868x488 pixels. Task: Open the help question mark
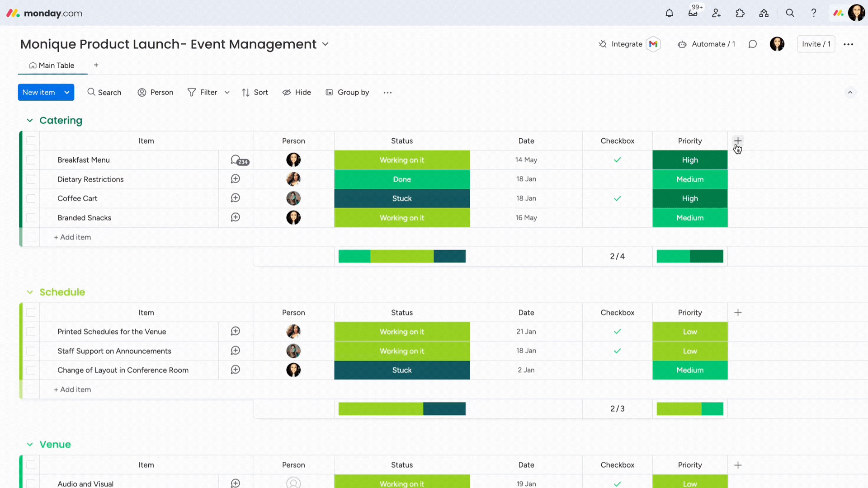coord(814,13)
